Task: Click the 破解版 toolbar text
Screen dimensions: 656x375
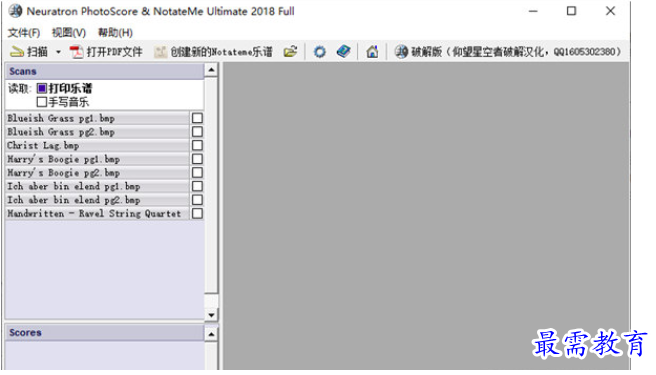Action: tap(515, 52)
